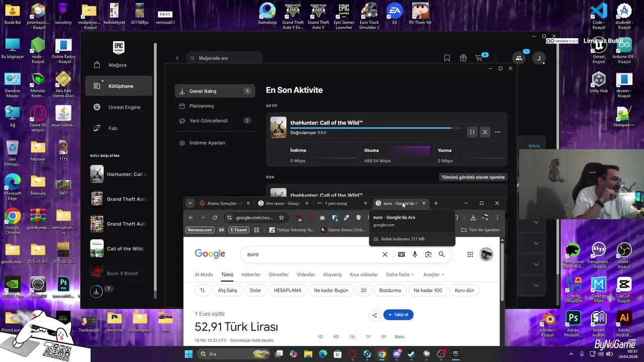Switch to Görseller results tab
This screenshot has height=362, width=644.
(278, 275)
